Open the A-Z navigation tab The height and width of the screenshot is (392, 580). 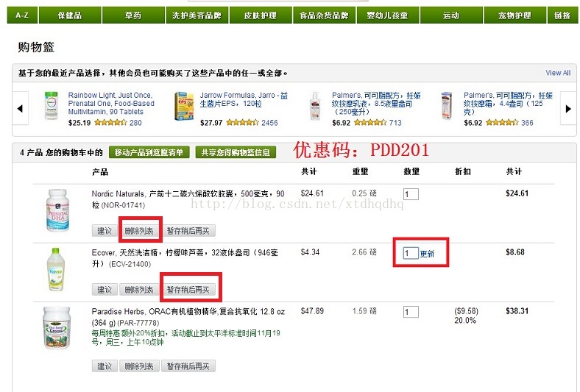(22, 15)
